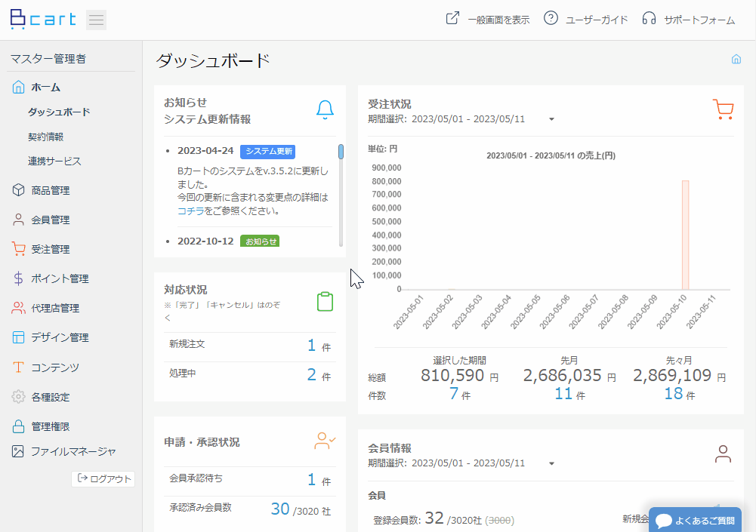The width and height of the screenshot is (756, 532).
Task: Toggle the hamburger sidebar menu button
Action: click(x=97, y=20)
